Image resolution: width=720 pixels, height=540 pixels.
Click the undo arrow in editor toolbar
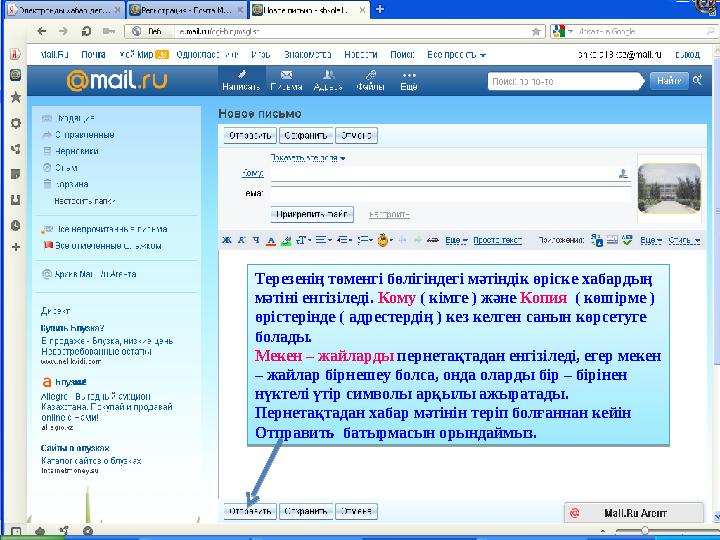pos(403,240)
